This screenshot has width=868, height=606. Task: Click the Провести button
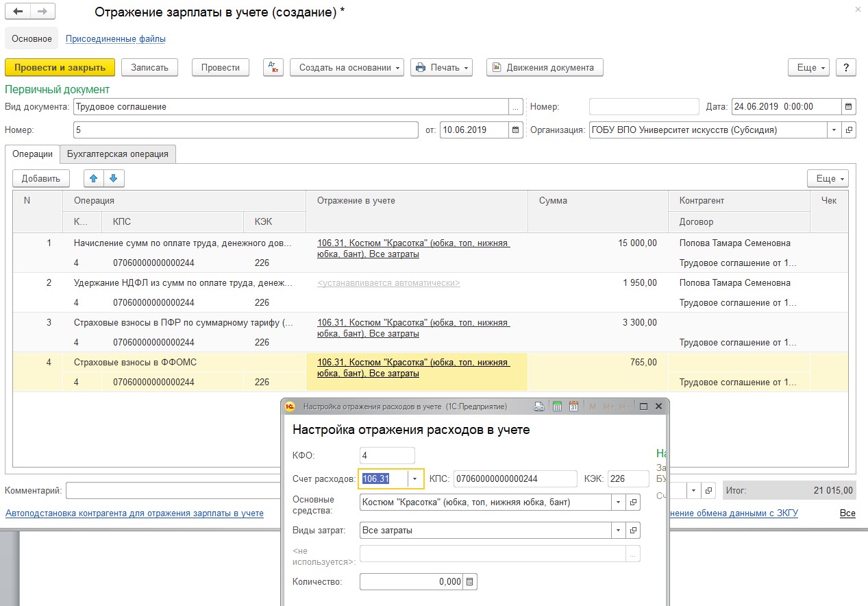(x=220, y=67)
